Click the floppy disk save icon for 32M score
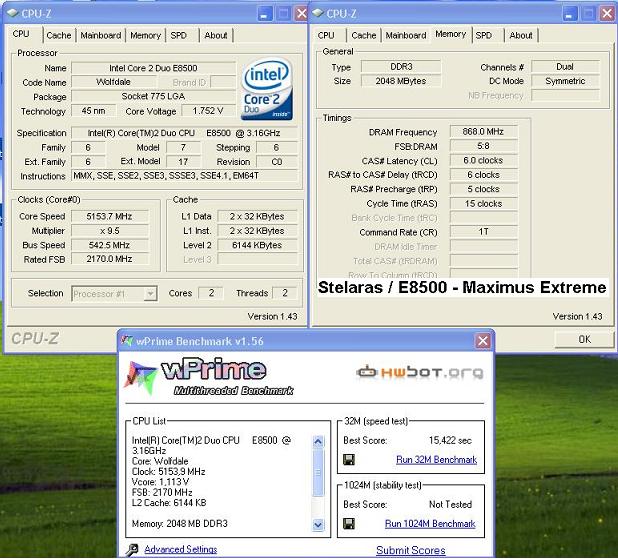This screenshot has height=559, width=618. click(349, 460)
